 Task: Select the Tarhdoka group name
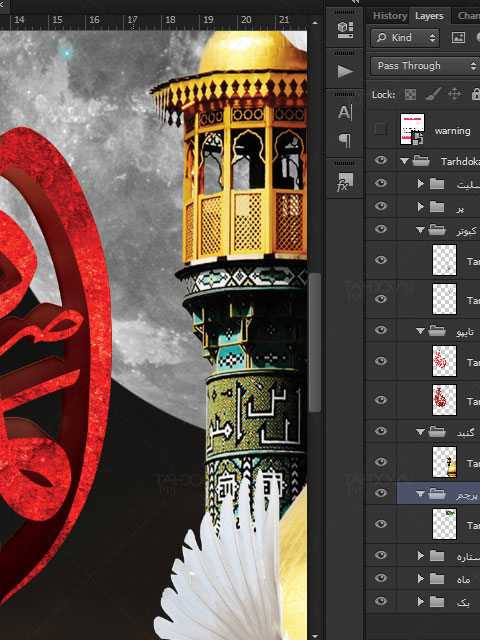tap(460, 162)
